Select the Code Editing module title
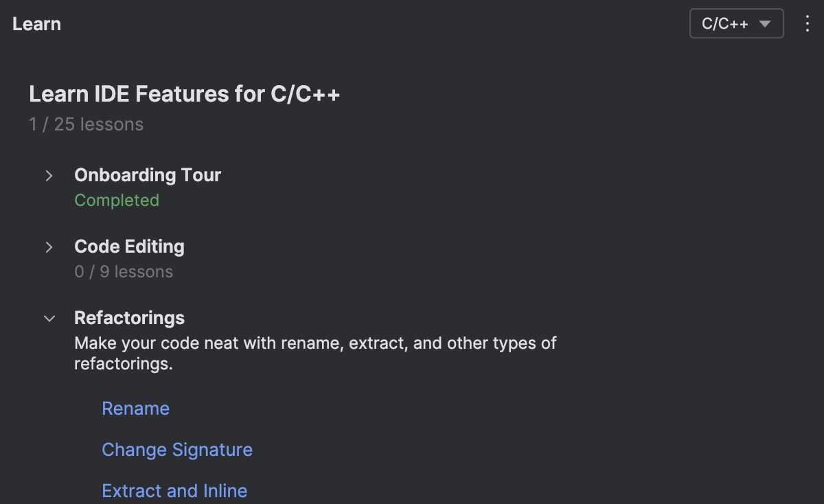The height and width of the screenshot is (504, 824). [129, 247]
